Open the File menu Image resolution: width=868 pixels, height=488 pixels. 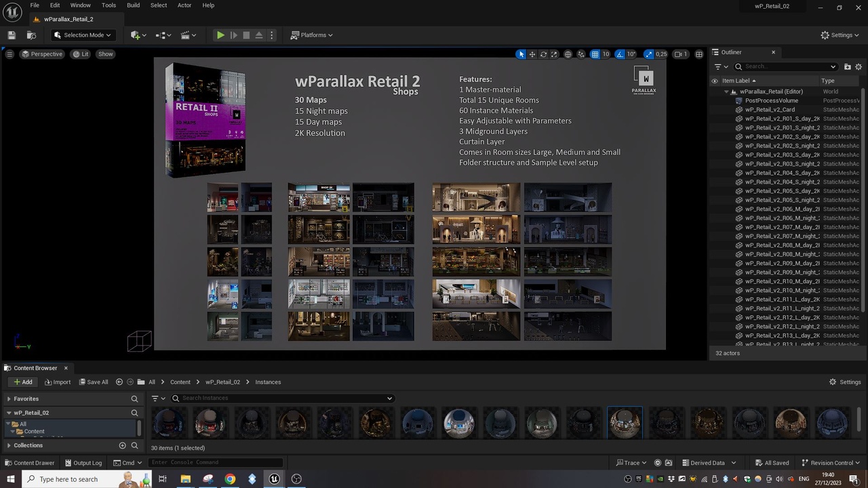34,5
